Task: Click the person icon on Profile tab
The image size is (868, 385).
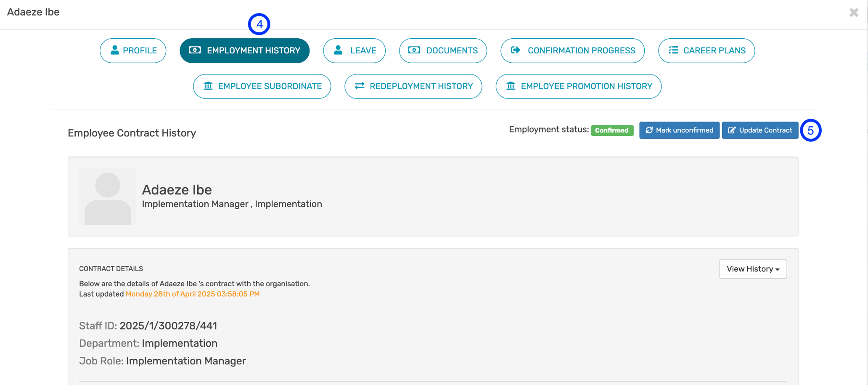Action: point(114,50)
